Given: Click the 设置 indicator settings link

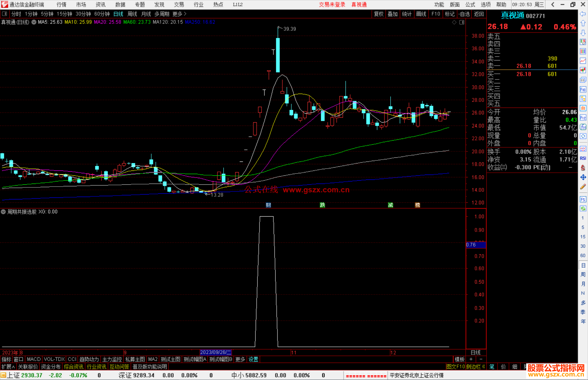Looking at the screenshot, I should coord(253,359).
